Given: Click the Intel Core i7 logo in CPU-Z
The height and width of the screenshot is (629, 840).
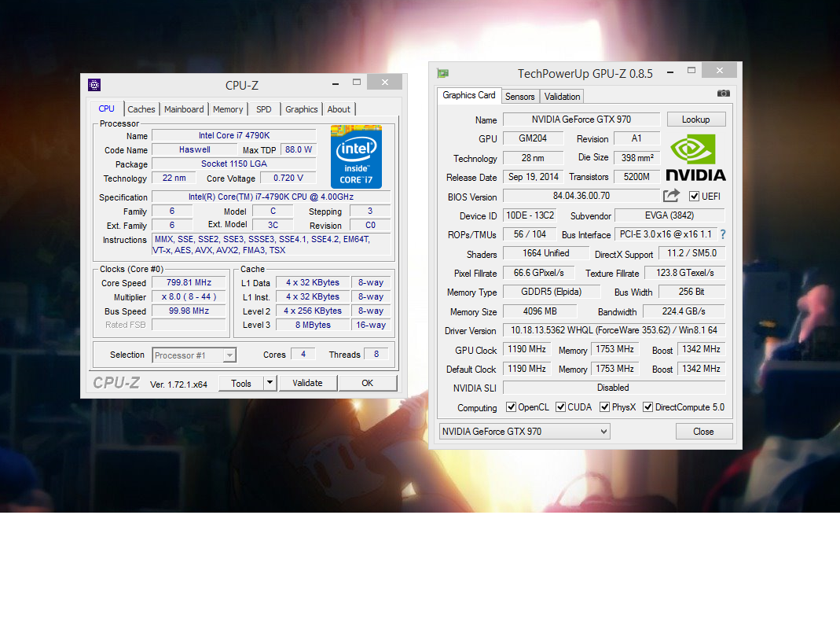Looking at the screenshot, I should point(356,156).
